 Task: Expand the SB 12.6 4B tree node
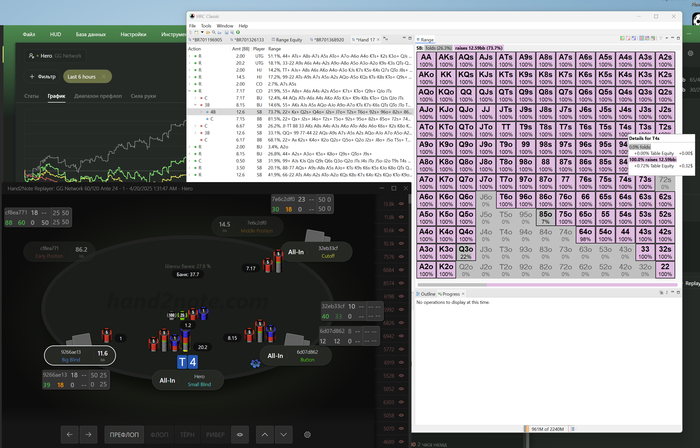[202, 112]
